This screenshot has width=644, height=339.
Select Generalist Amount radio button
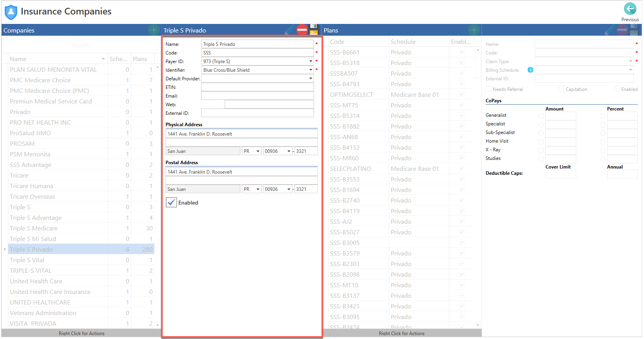[541, 116]
